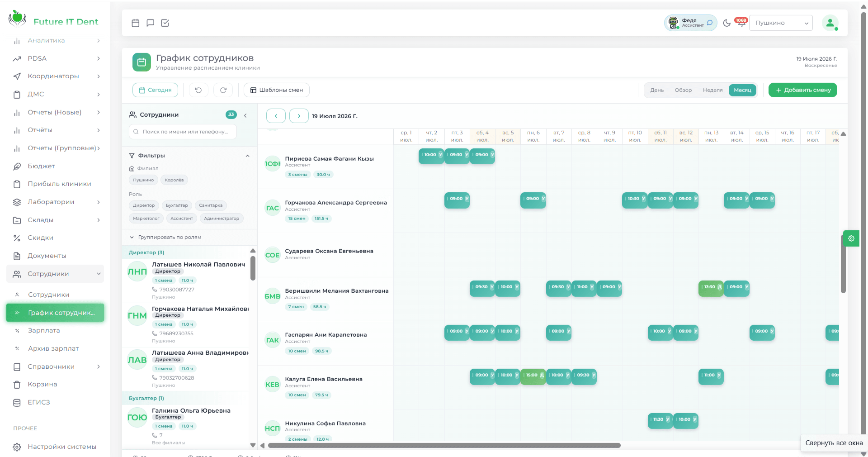This screenshot has width=868, height=457.
Task: Open the user profile avatar
Action: tap(830, 23)
